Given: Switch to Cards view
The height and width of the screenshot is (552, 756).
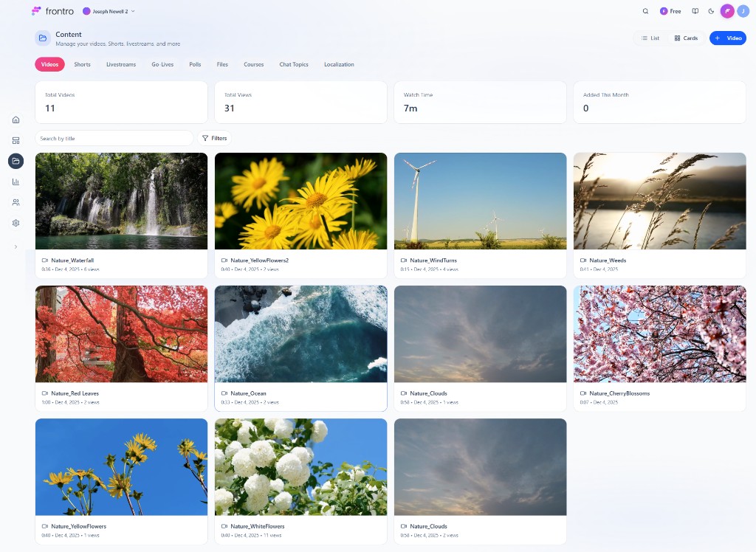Looking at the screenshot, I should pyautogui.click(x=686, y=38).
